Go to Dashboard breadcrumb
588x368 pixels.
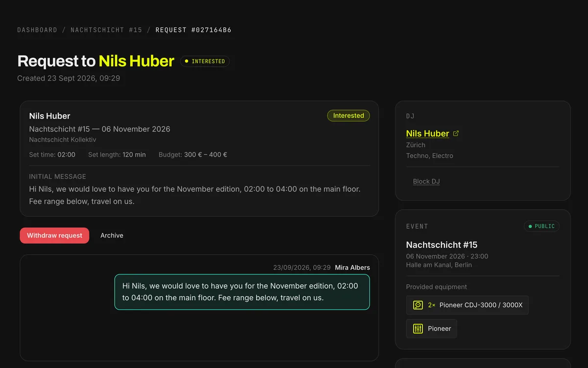pyautogui.click(x=37, y=30)
